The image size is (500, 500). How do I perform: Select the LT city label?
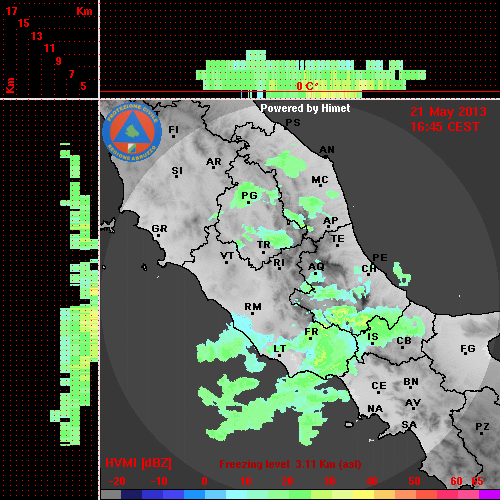coord(280,349)
